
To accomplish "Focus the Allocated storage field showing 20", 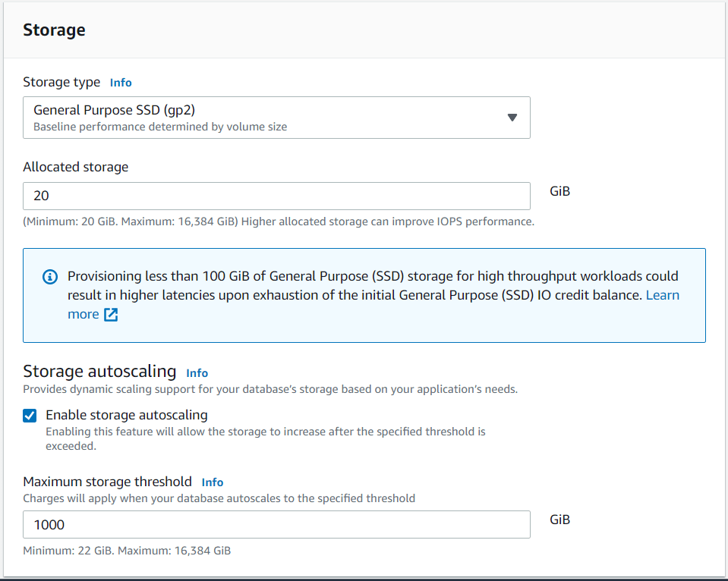I will coord(276,196).
